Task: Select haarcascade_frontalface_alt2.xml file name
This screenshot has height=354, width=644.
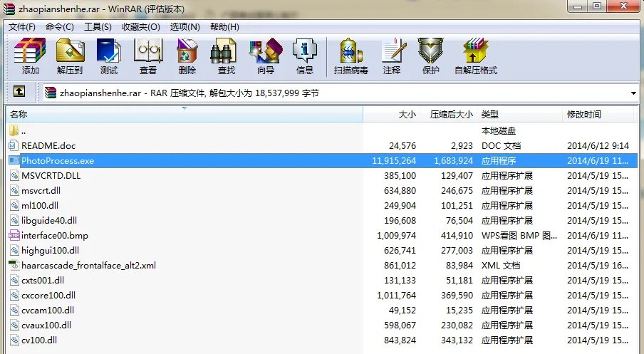Action: 89,265
